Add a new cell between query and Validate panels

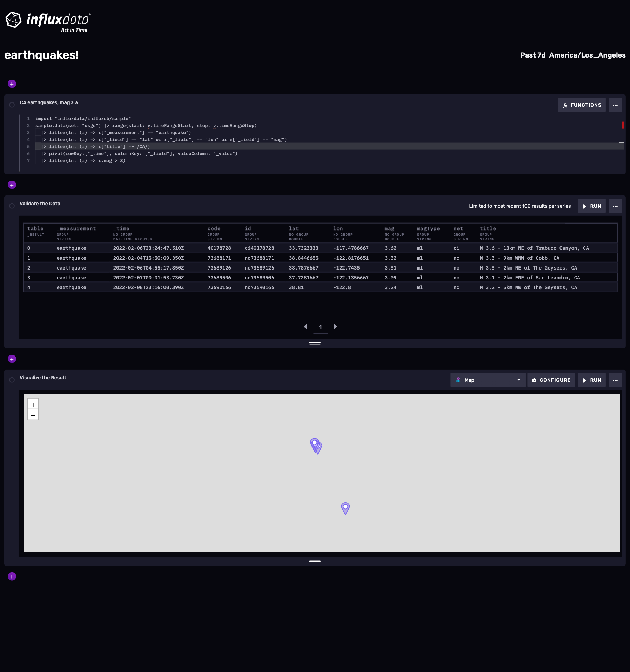click(x=12, y=185)
